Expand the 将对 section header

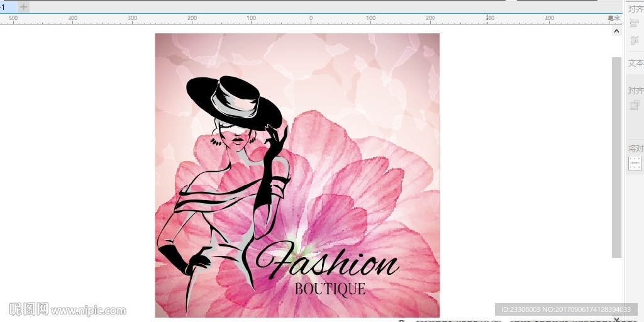pyautogui.click(x=636, y=149)
